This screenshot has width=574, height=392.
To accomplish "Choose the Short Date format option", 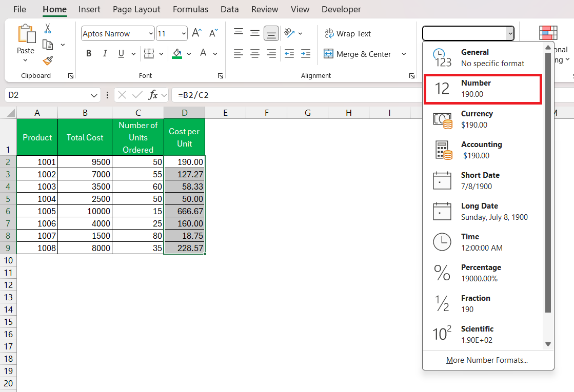I will pyautogui.click(x=483, y=181).
